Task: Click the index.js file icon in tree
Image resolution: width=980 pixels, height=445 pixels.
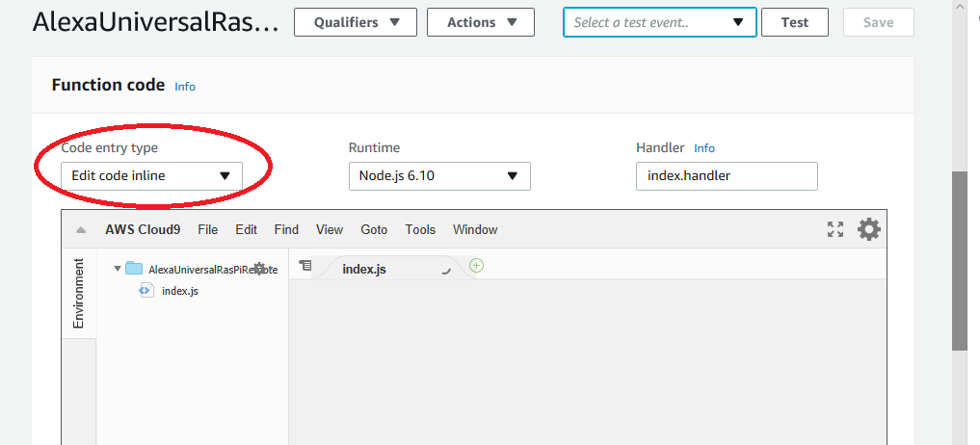Action: pyautogui.click(x=146, y=291)
